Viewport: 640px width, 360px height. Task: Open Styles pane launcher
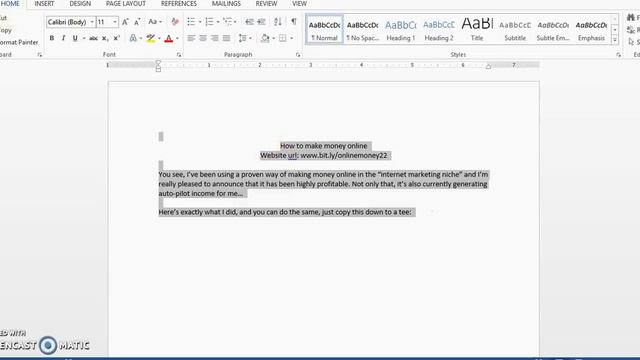(619, 54)
